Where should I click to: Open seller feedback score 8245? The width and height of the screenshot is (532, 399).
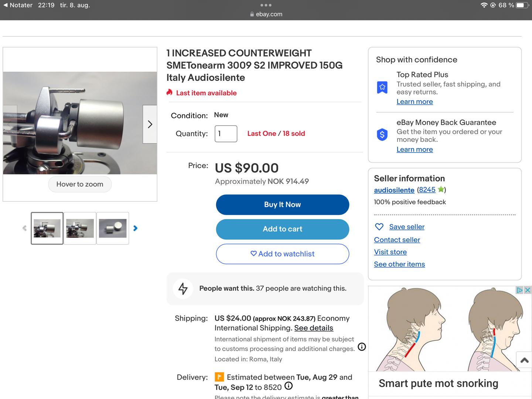click(x=427, y=190)
